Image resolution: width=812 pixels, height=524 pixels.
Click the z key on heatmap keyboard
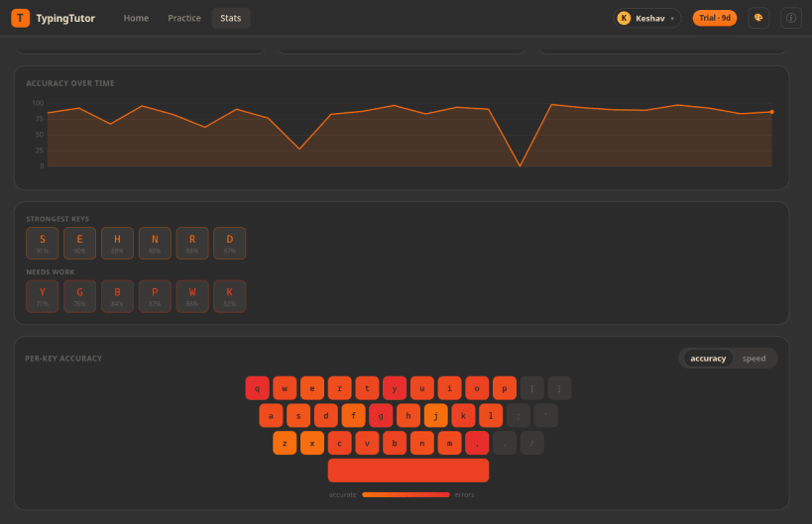(x=285, y=444)
